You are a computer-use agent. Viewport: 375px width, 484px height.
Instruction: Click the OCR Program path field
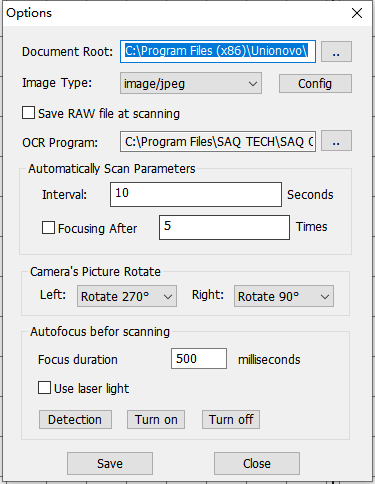(x=218, y=142)
